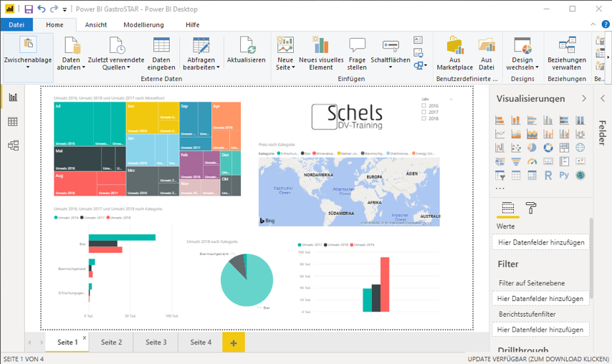612x364 pixels.
Task: Click the Werte data field drop area
Action: click(541, 243)
